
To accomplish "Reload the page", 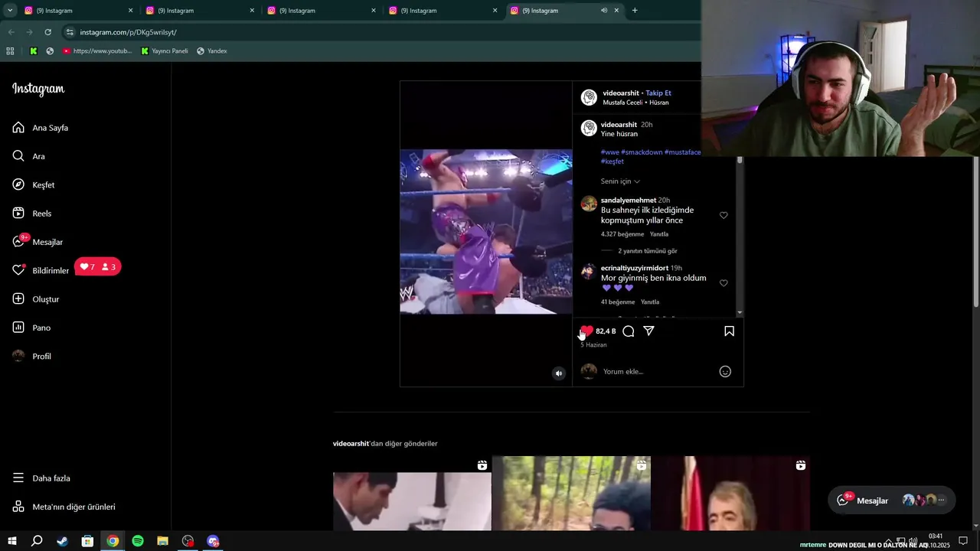I will (47, 32).
